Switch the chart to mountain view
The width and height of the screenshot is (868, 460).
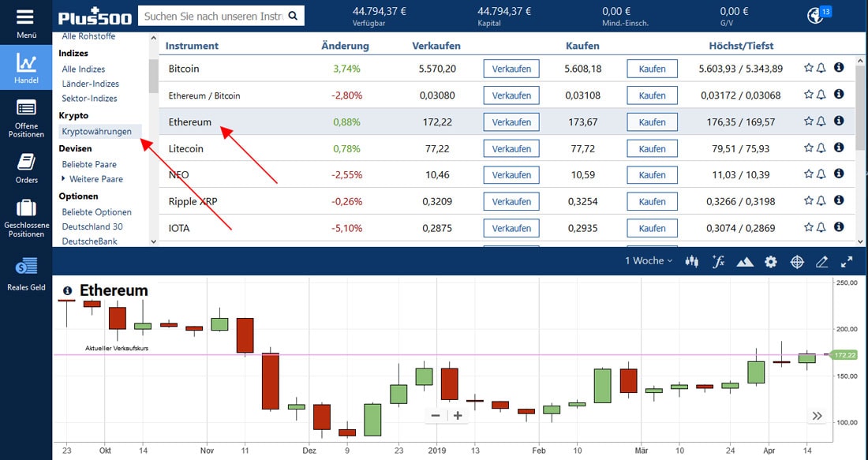point(745,261)
